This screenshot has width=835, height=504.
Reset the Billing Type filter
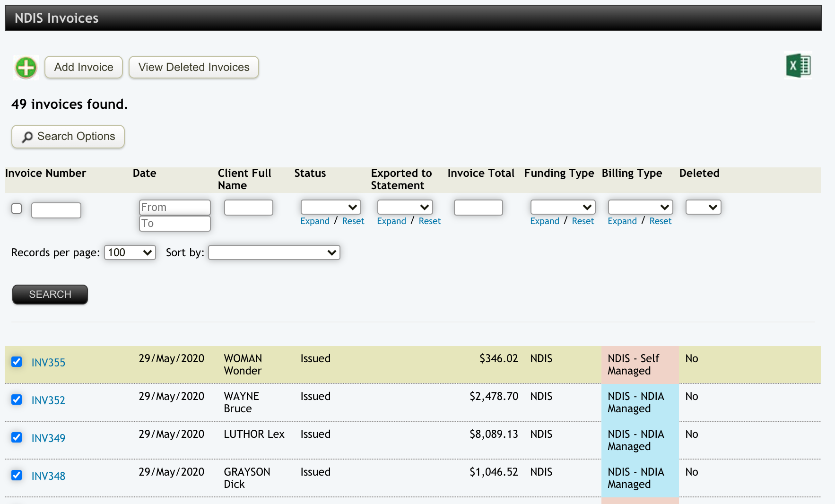pos(660,221)
